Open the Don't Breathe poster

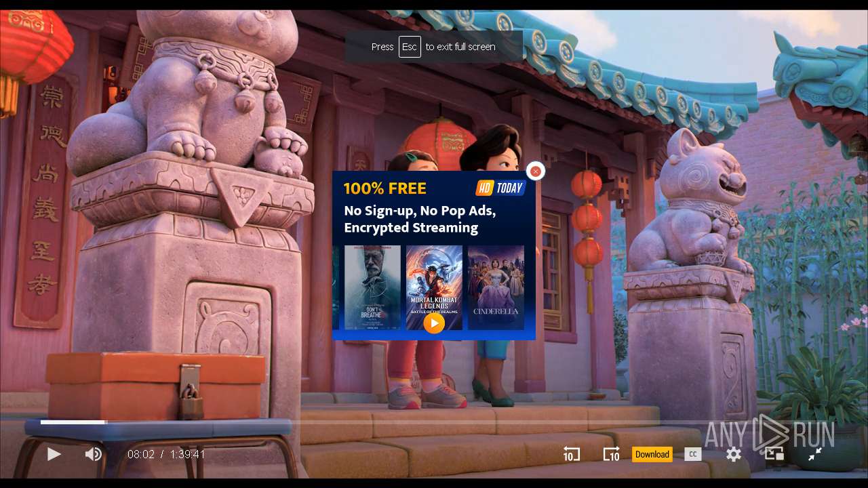[372, 287]
